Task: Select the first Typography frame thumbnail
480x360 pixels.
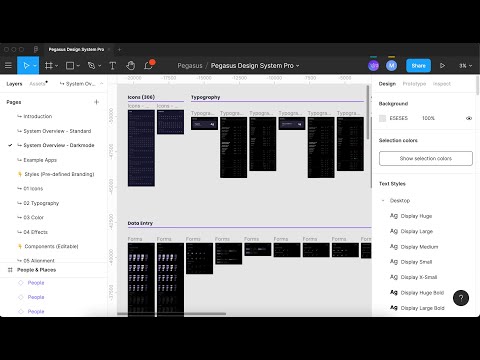Action: point(204,123)
